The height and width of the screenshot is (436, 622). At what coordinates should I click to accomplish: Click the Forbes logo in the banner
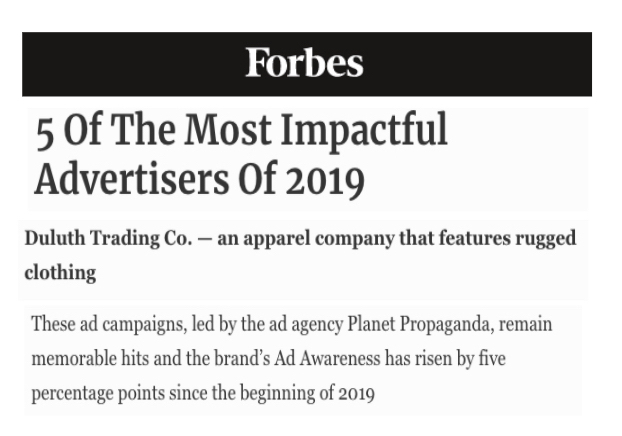(x=304, y=63)
